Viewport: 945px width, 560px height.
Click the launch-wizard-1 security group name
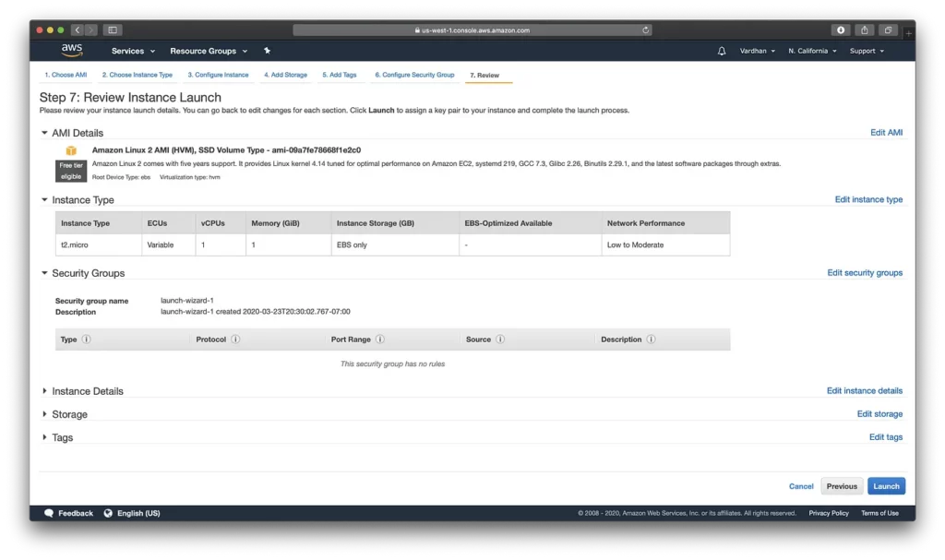[186, 300]
